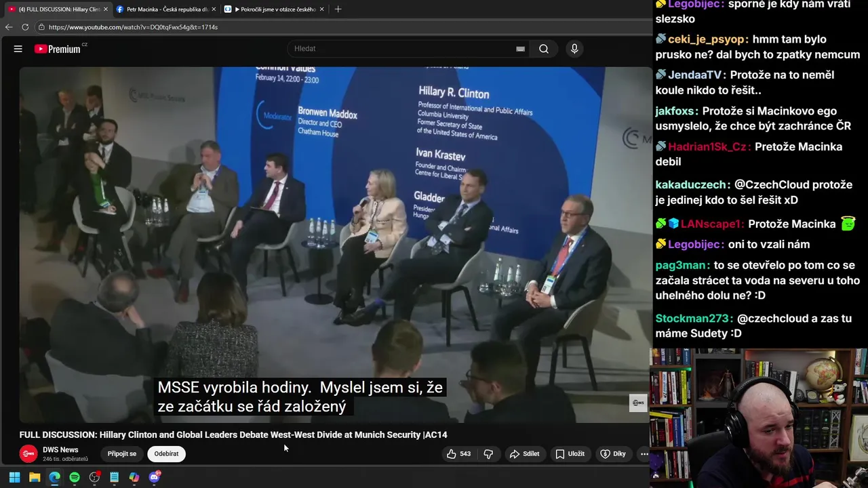Click jakfoxs username in chat
868x488 pixels.
(675, 111)
